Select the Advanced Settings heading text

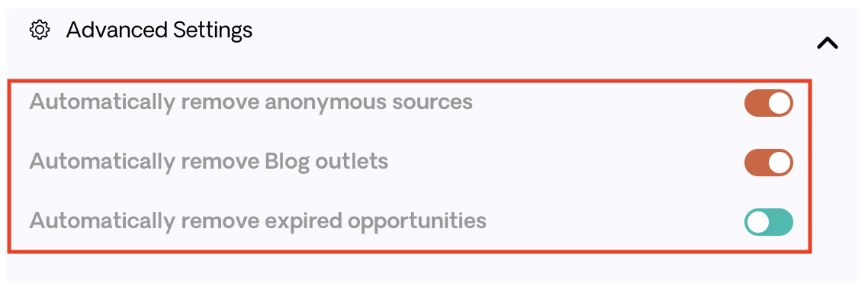coord(159,31)
